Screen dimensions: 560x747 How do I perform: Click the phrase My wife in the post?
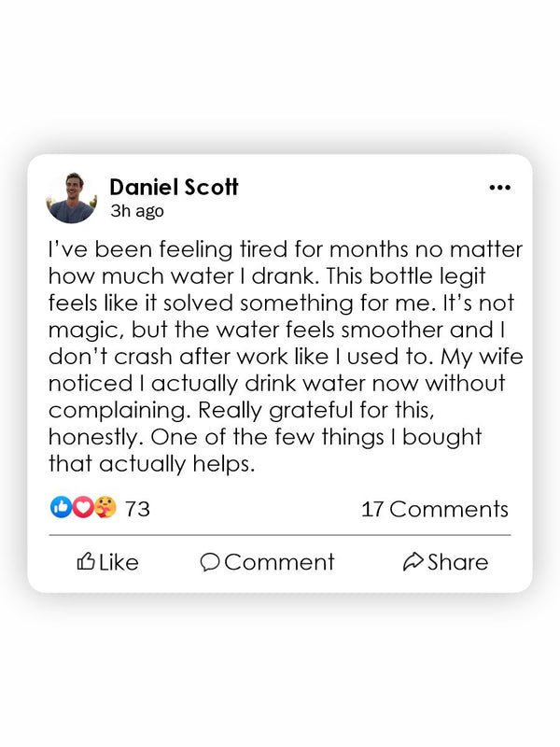pyautogui.click(x=482, y=358)
